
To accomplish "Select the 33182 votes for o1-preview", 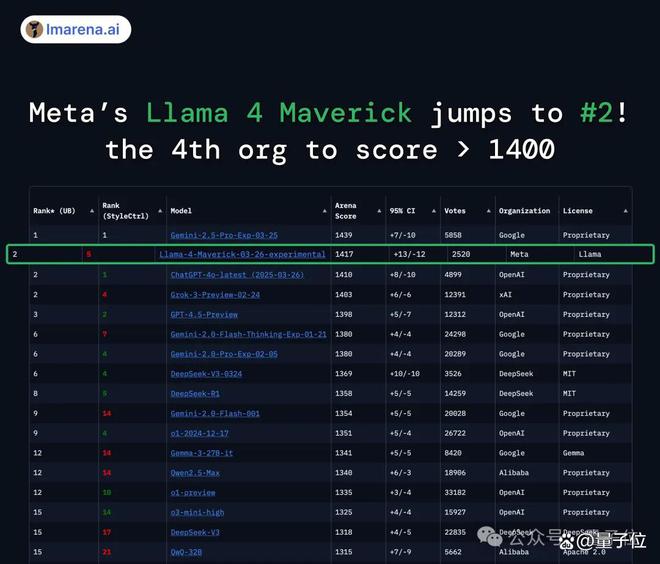I will [455, 492].
